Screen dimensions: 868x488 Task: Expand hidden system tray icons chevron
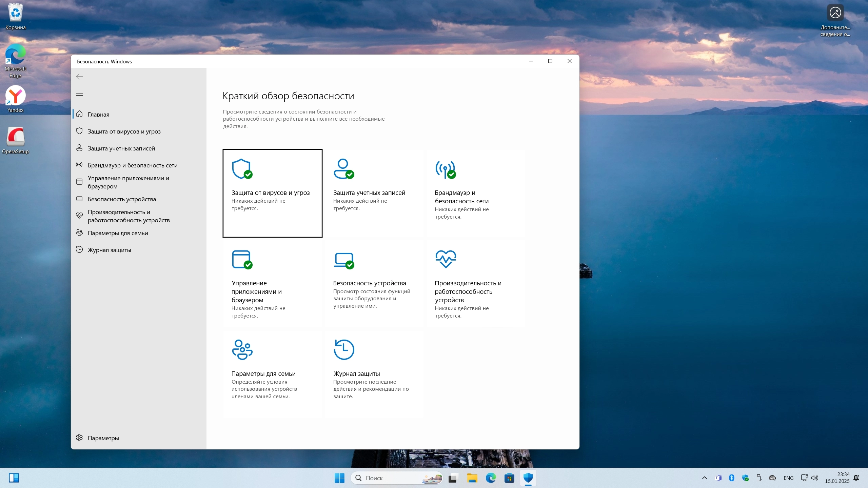point(704,478)
